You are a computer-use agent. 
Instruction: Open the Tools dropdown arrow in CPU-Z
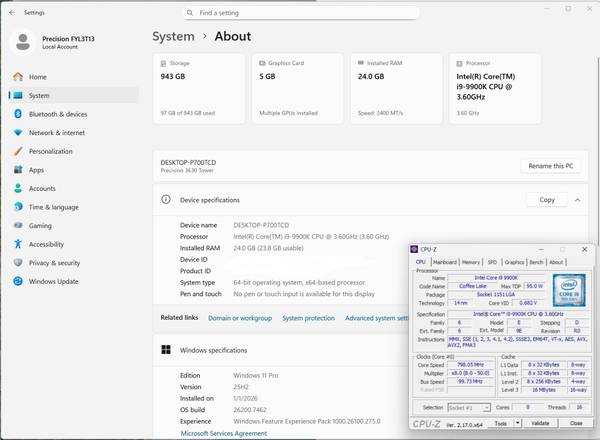click(518, 423)
